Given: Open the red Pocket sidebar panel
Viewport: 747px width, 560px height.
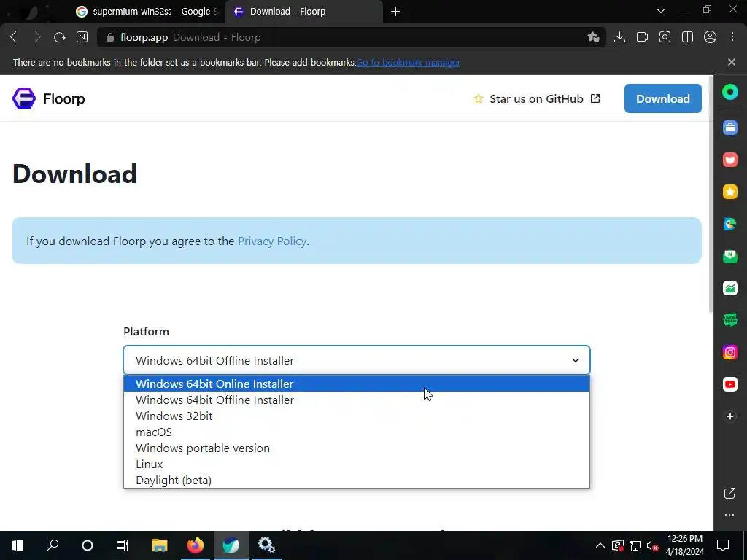Looking at the screenshot, I should (x=729, y=160).
